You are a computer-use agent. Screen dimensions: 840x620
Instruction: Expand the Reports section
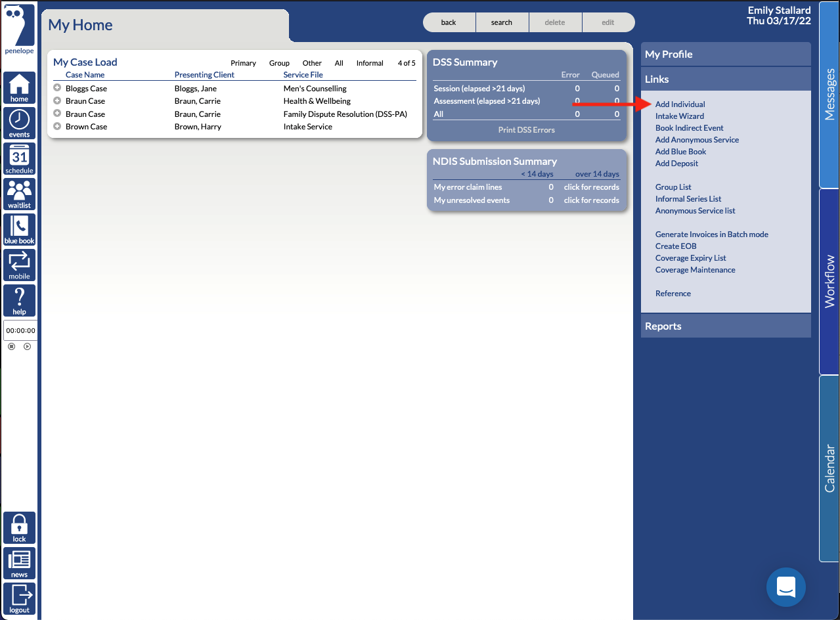tap(726, 326)
